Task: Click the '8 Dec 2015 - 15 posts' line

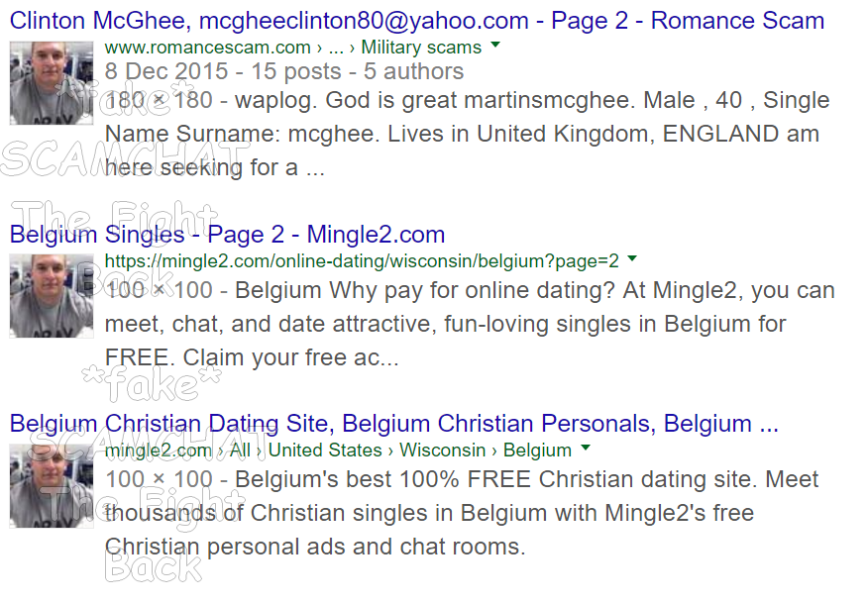Action: (x=284, y=71)
